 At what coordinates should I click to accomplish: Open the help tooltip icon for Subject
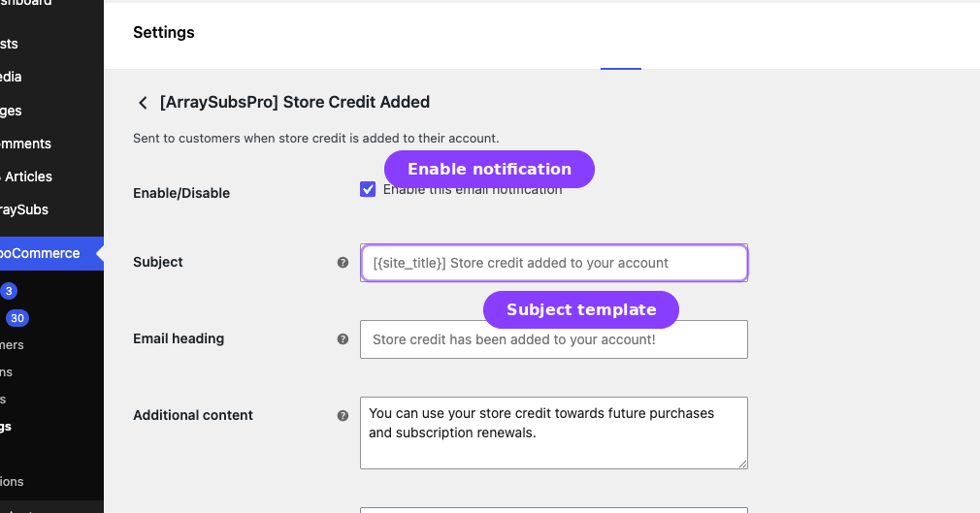(x=343, y=263)
